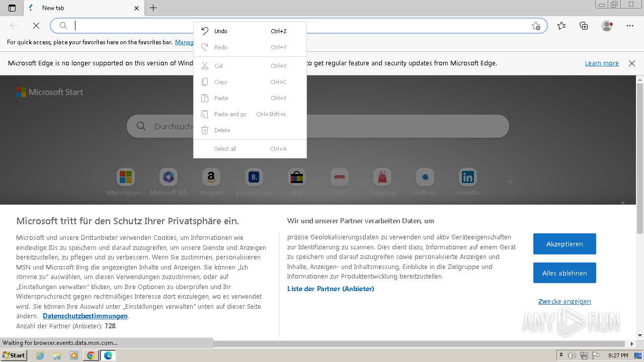Add a new quick link site
The height and width of the screenshot is (362, 644).
pos(511,182)
